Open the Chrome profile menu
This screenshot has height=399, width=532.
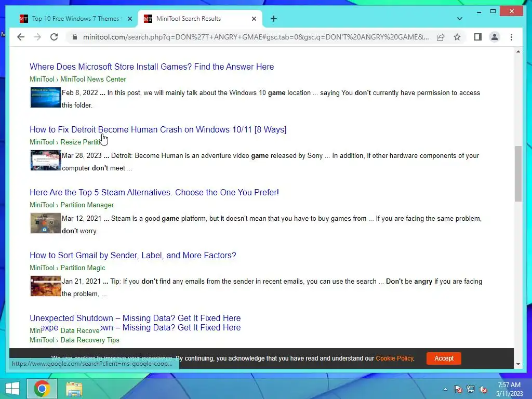click(x=495, y=37)
